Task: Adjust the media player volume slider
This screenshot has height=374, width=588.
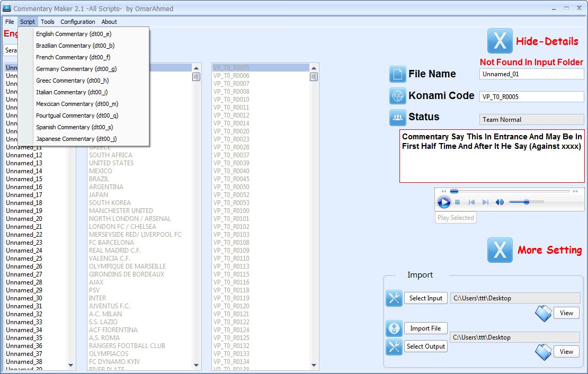Action: click(526, 202)
